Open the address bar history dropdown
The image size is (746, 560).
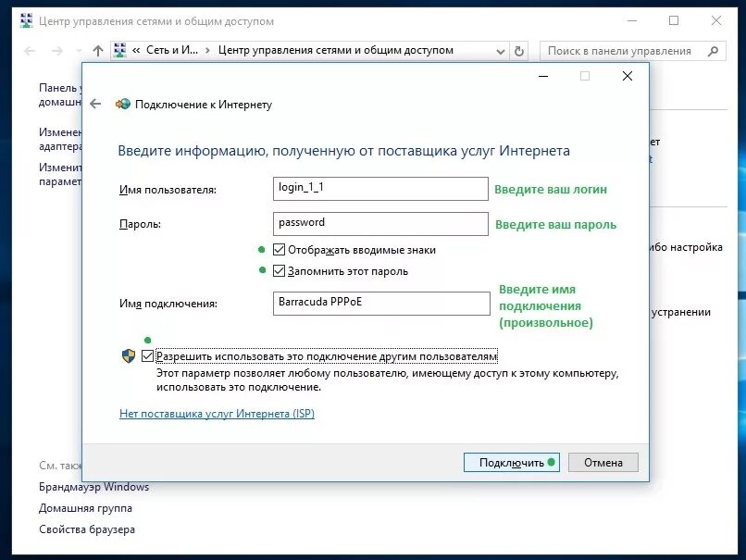(x=500, y=51)
